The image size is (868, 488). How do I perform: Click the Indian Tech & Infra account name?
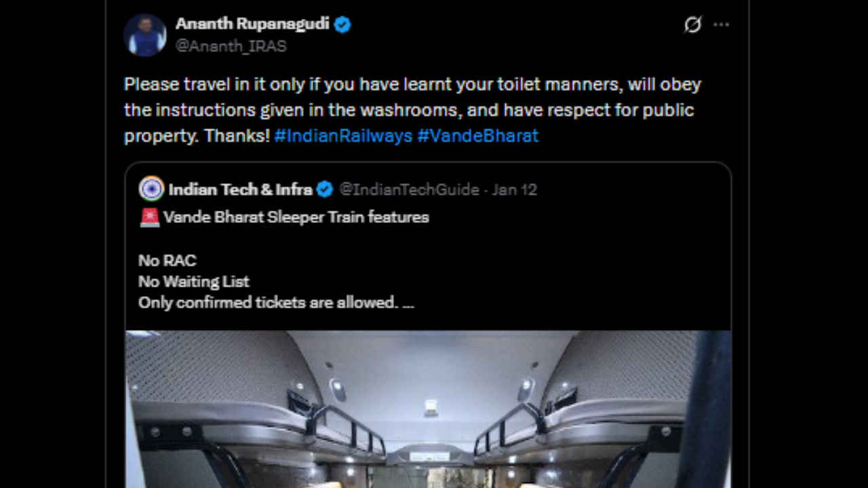(240, 190)
